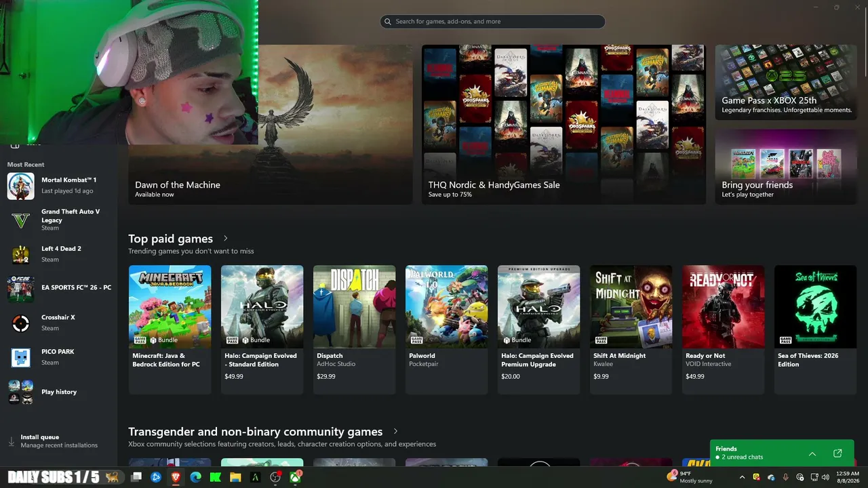Open the black app with green A logo
868x488 pixels.
tap(256, 477)
